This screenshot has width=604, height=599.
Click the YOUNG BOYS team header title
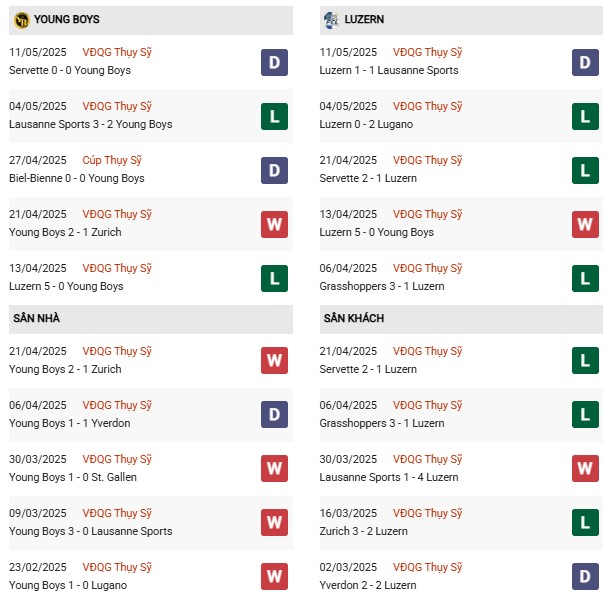(x=67, y=19)
